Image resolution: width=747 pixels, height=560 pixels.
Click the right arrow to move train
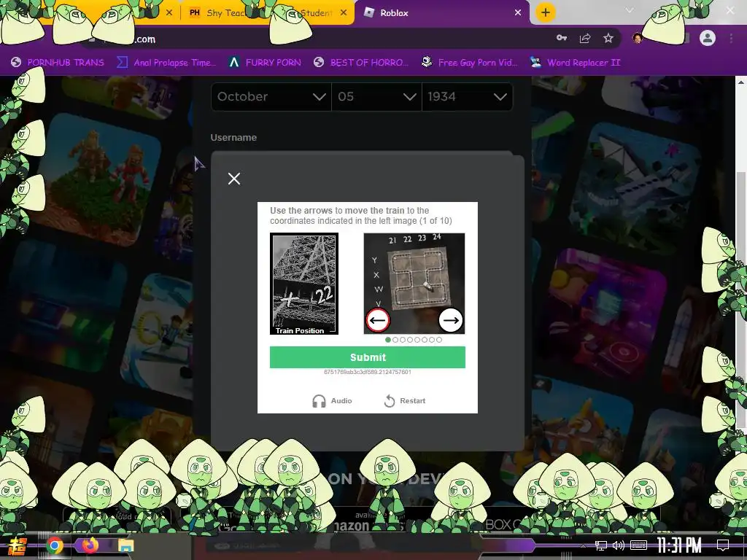[x=450, y=320]
